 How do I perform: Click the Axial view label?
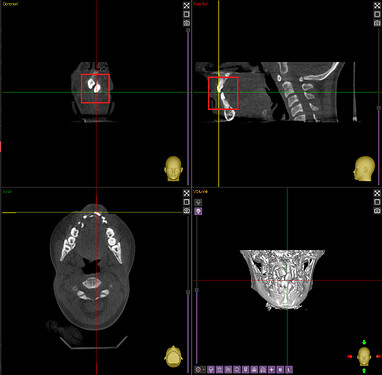tap(7, 192)
